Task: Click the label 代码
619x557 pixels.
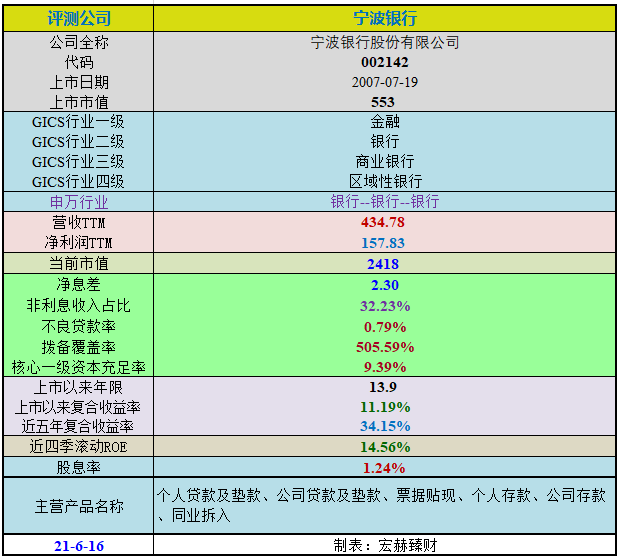Action: click(x=79, y=62)
